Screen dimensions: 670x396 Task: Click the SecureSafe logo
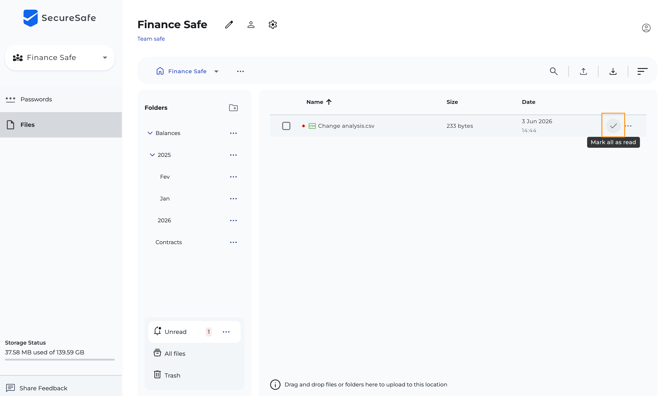(59, 18)
